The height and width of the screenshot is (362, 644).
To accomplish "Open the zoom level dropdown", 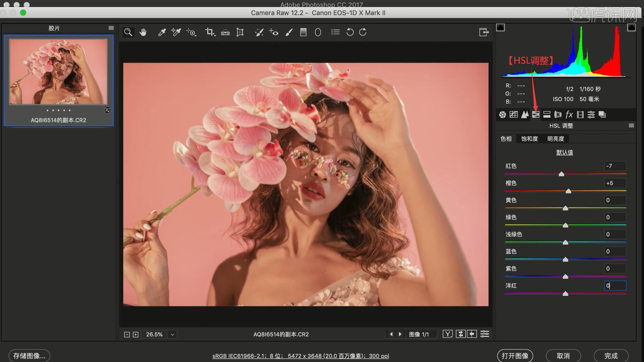I will coord(172,335).
